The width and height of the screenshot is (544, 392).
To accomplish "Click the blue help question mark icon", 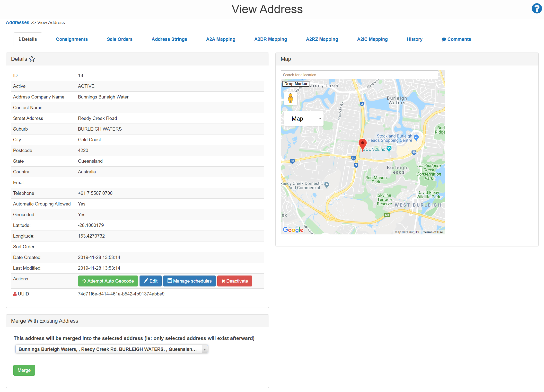I will [x=536, y=9].
